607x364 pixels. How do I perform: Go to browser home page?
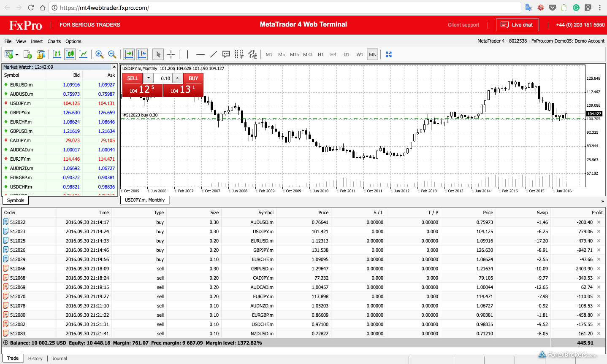coord(42,8)
